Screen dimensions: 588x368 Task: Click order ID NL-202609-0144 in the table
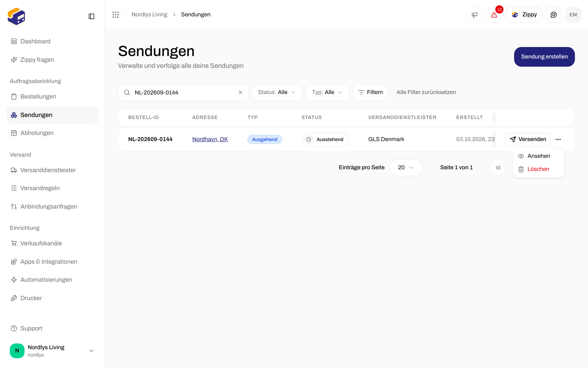coord(150,139)
